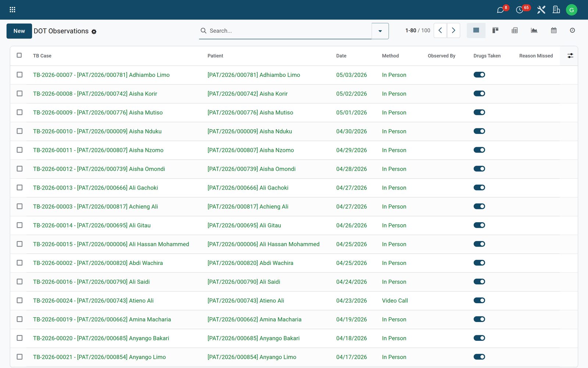This screenshot has width=588, height=368.
Task: Open the optional columns adjuster
Action: coord(570,56)
